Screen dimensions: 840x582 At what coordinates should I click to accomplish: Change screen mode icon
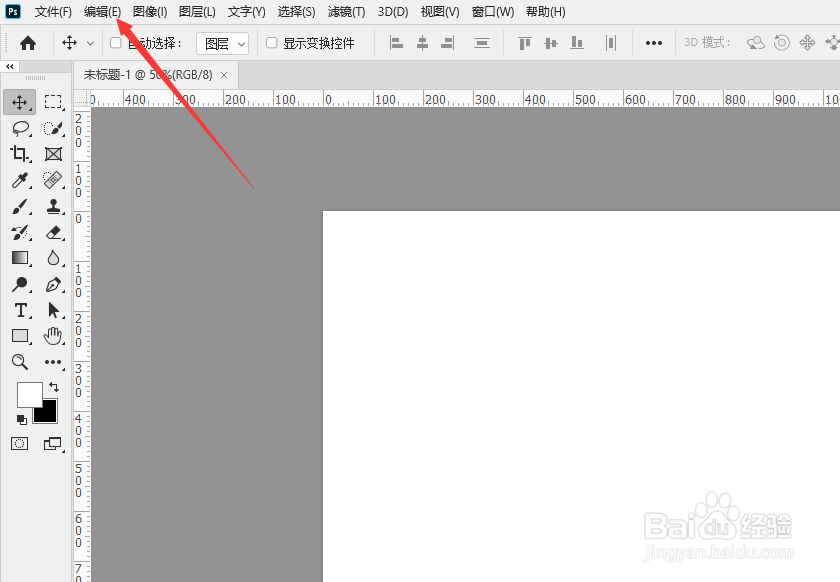click(52, 444)
